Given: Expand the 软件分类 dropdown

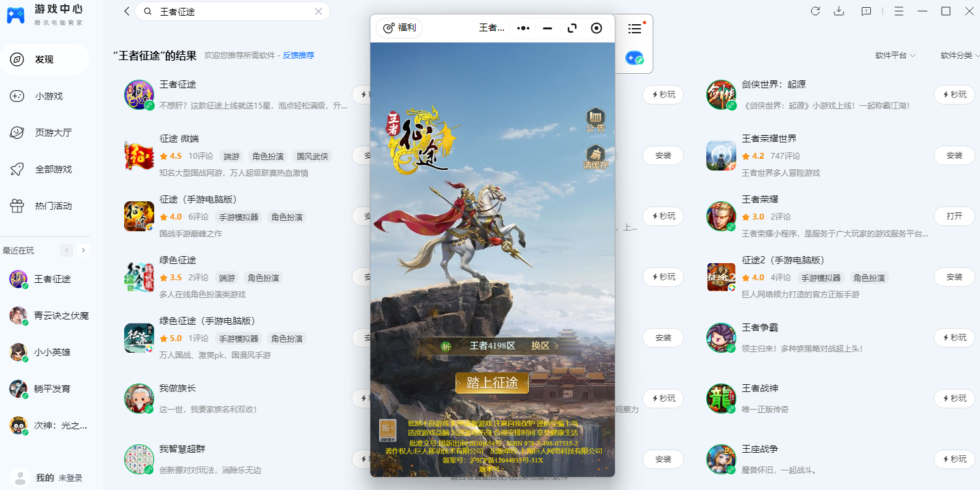Looking at the screenshot, I should (x=960, y=56).
